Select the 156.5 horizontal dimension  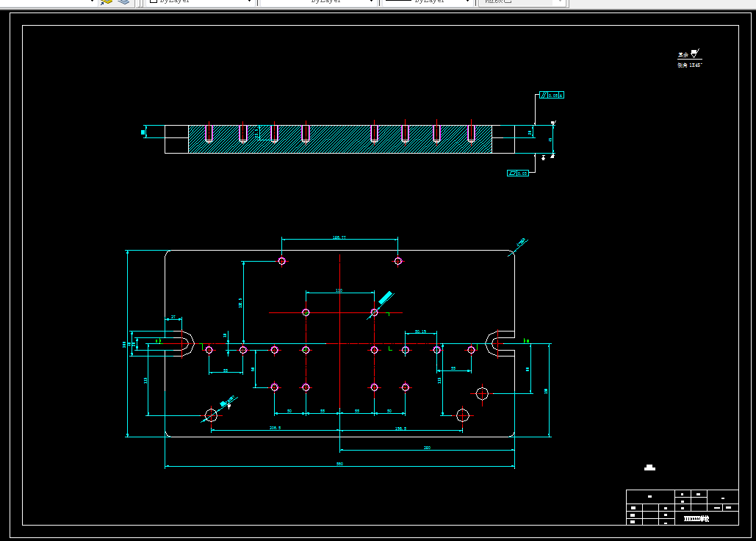400,429
